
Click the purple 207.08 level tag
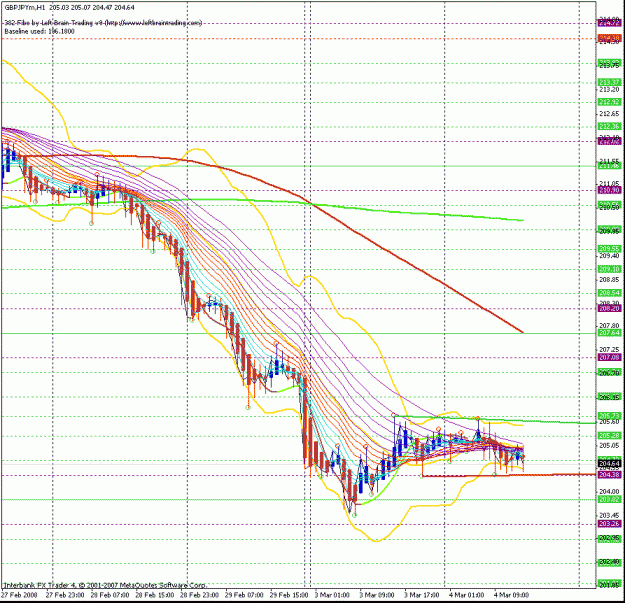609,357
